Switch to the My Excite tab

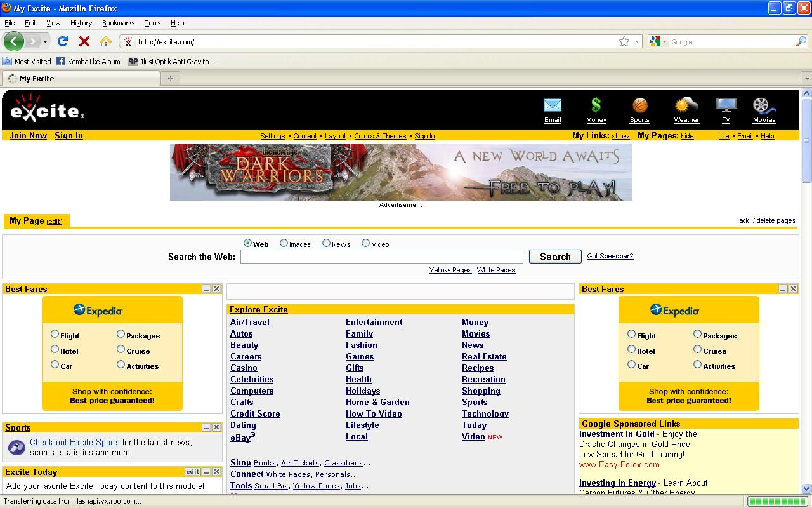[81, 78]
